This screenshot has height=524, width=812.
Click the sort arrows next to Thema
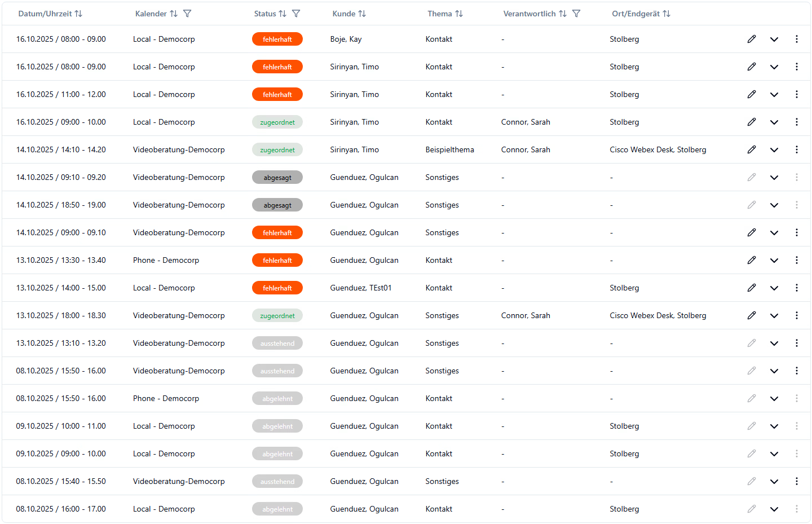coord(459,14)
